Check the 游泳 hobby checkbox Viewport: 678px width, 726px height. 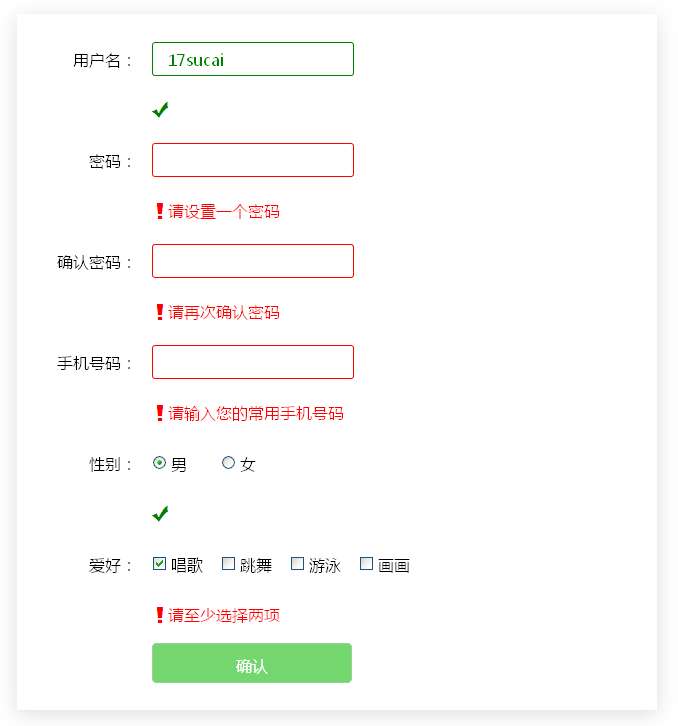pyautogui.click(x=297, y=564)
